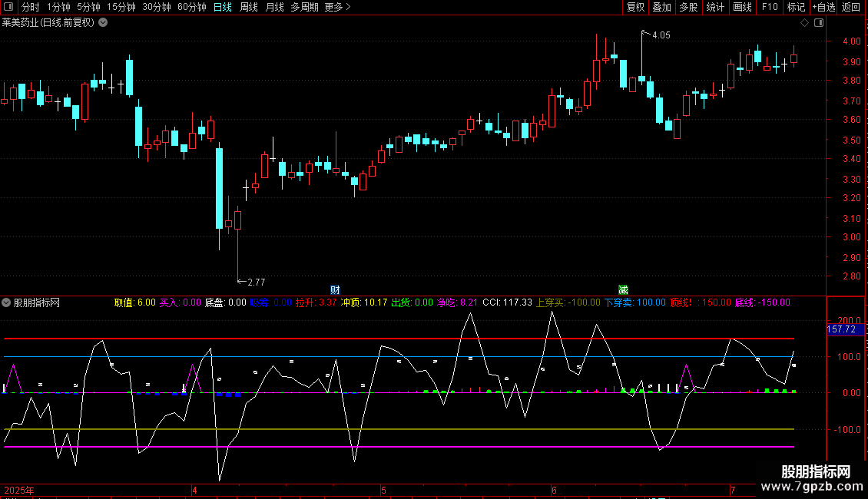Click the 叠加 overlay button

(x=661, y=7)
